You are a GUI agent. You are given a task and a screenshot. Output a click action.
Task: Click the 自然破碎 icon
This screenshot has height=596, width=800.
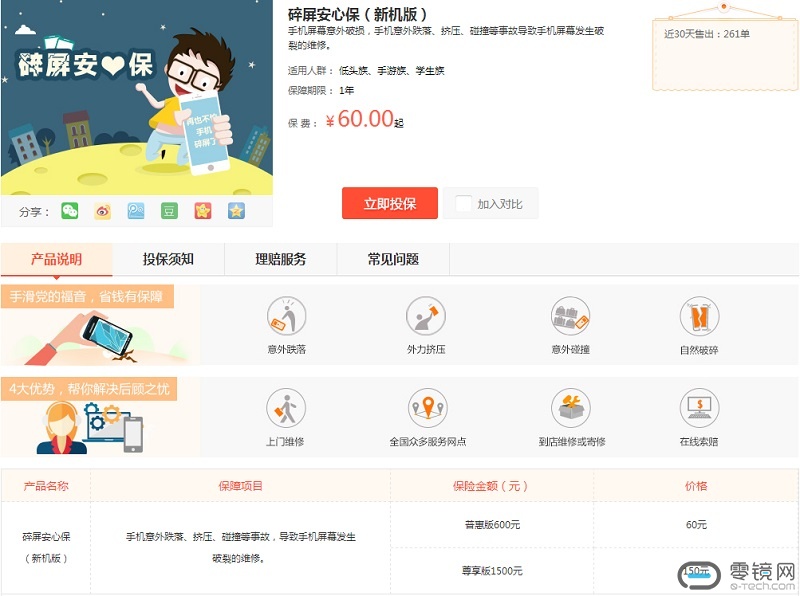click(x=699, y=317)
